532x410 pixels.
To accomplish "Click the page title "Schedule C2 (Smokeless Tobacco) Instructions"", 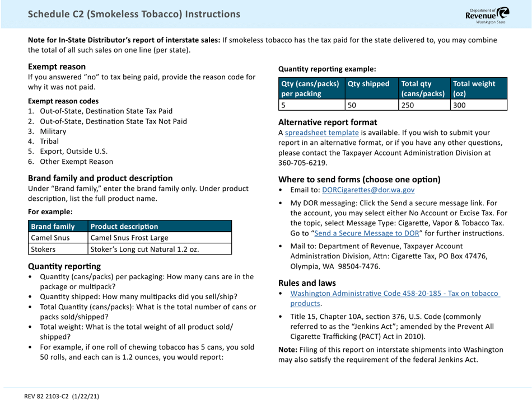I will click(x=134, y=14).
